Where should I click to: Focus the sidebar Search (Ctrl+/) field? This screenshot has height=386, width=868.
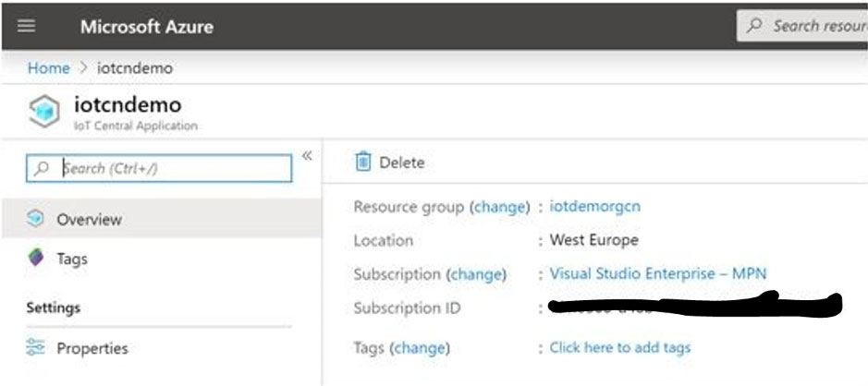pyautogui.click(x=171, y=169)
